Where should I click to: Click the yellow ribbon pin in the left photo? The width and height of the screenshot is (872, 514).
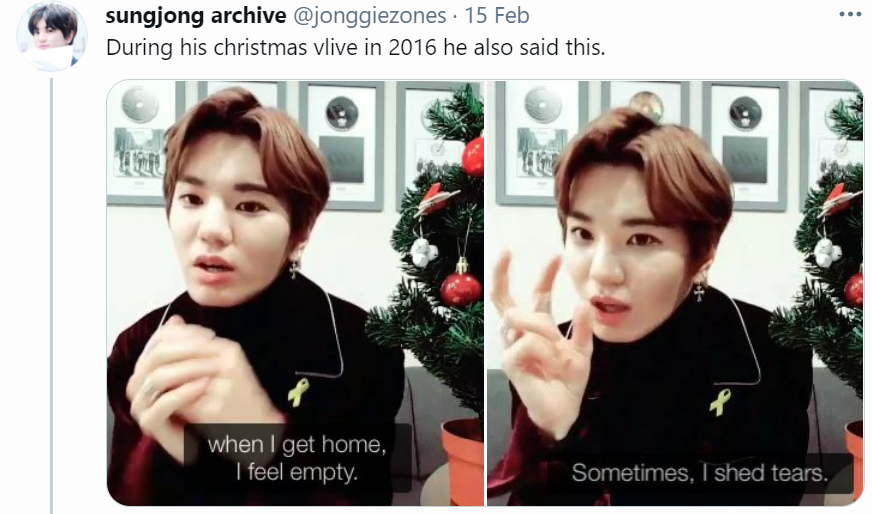pyautogui.click(x=299, y=392)
